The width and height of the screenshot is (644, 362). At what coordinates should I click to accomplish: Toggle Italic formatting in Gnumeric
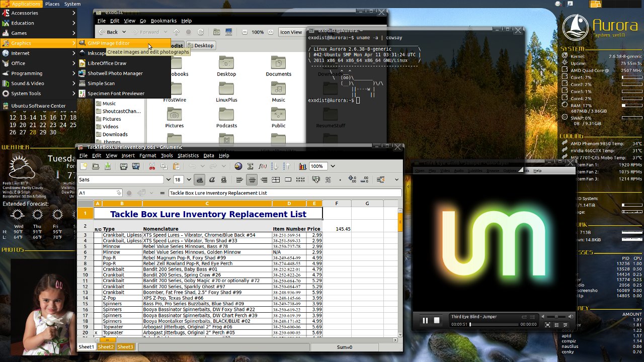click(x=212, y=179)
